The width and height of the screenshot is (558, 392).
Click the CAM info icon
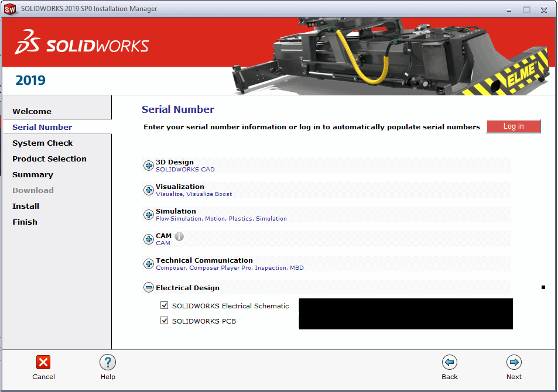click(179, 236)
